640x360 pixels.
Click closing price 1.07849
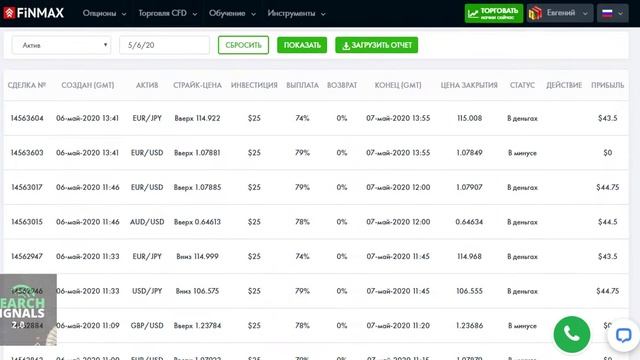pyautogui.click(x=469, y=153)
